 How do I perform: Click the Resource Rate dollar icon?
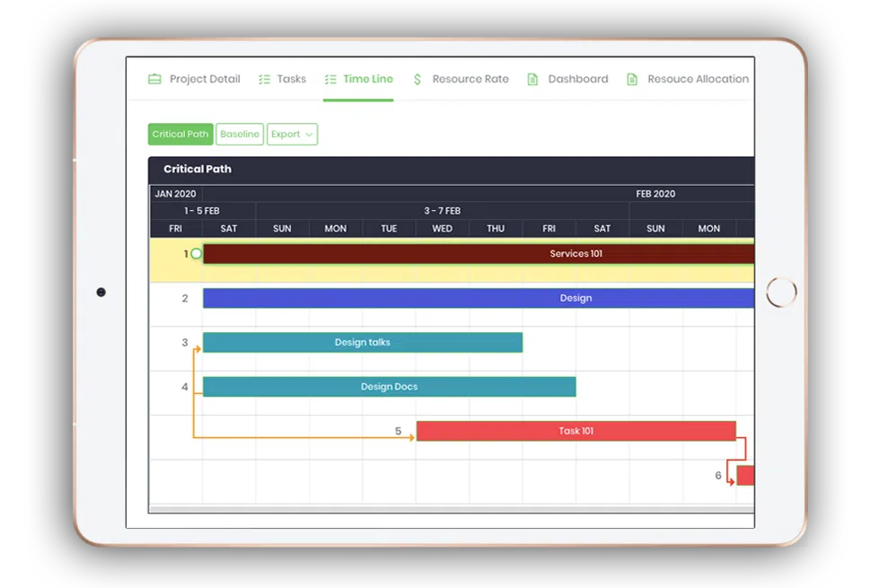pos(417,79)
